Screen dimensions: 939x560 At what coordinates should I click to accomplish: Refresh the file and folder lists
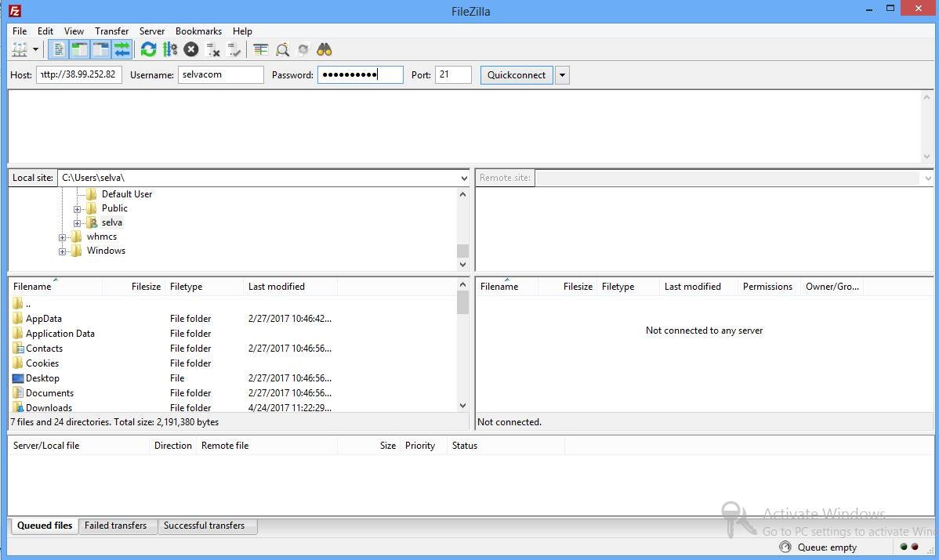(x=148, y=49)
